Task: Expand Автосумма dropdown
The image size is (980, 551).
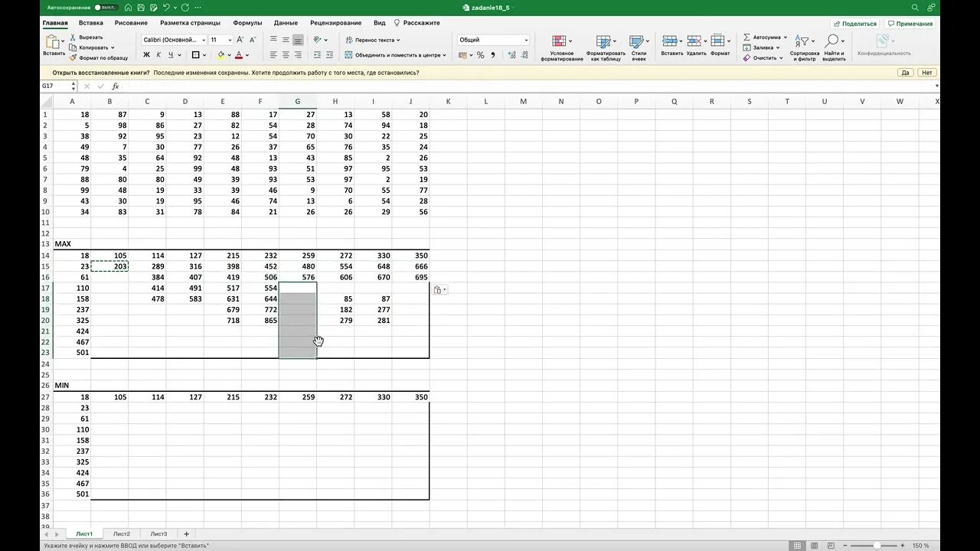Action: point(785,37)
